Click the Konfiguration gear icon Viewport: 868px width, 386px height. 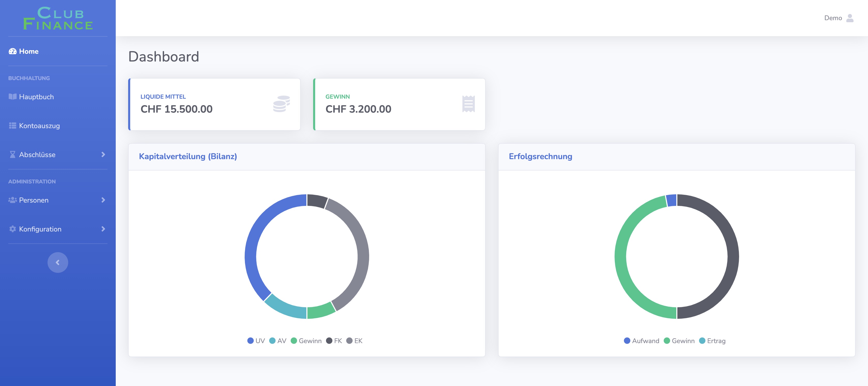pyautogui.click(x=12, y=229)
